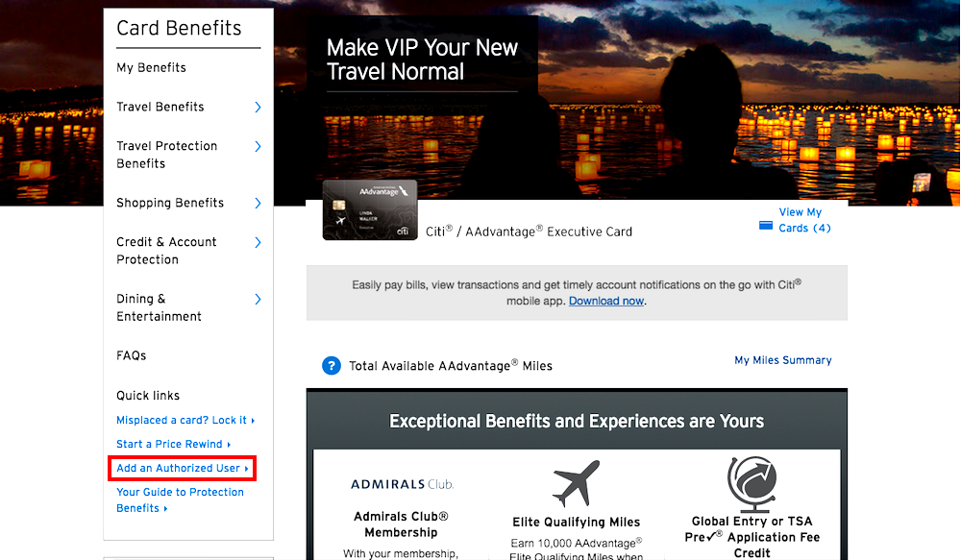Open Misplaced a card? Lock it
Screen dimensions: 961x560
[183, 420]
